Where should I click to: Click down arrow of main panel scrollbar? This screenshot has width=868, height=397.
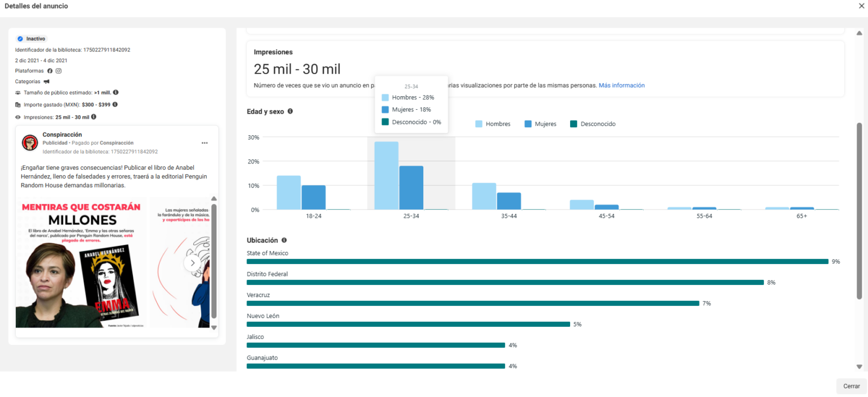860,366
